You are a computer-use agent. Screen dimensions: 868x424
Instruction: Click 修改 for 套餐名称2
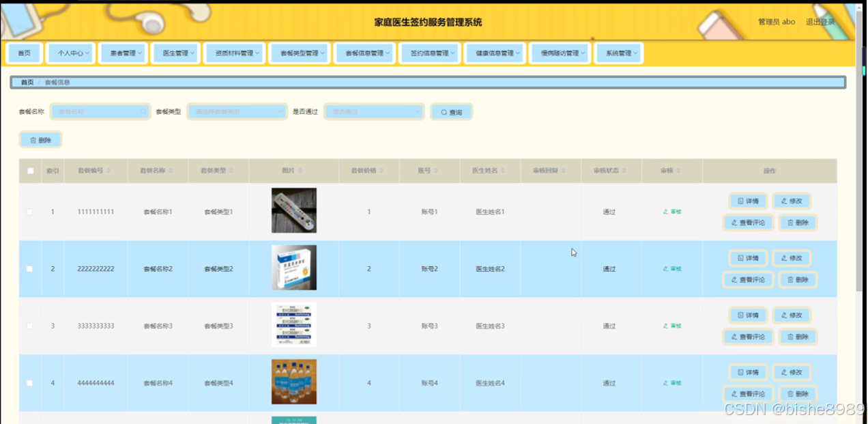coord(792,258)
